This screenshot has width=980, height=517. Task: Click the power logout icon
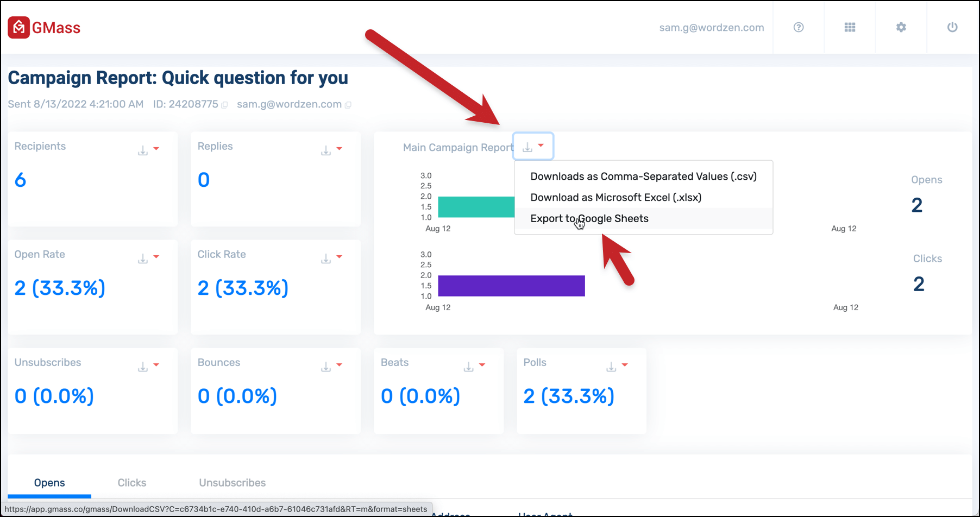tap(952, 27)
